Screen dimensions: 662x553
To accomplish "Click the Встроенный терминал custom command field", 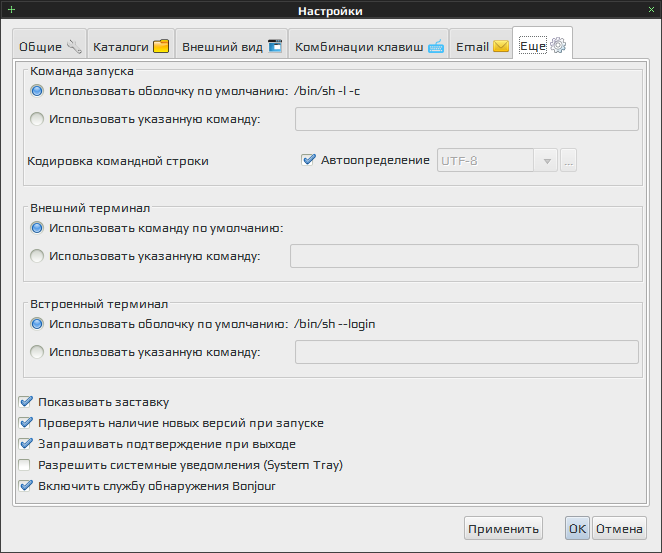I will click(x=466, y=352).
